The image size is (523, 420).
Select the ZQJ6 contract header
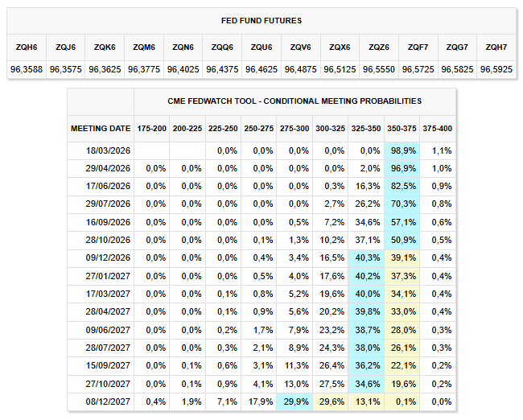(65, 47)
